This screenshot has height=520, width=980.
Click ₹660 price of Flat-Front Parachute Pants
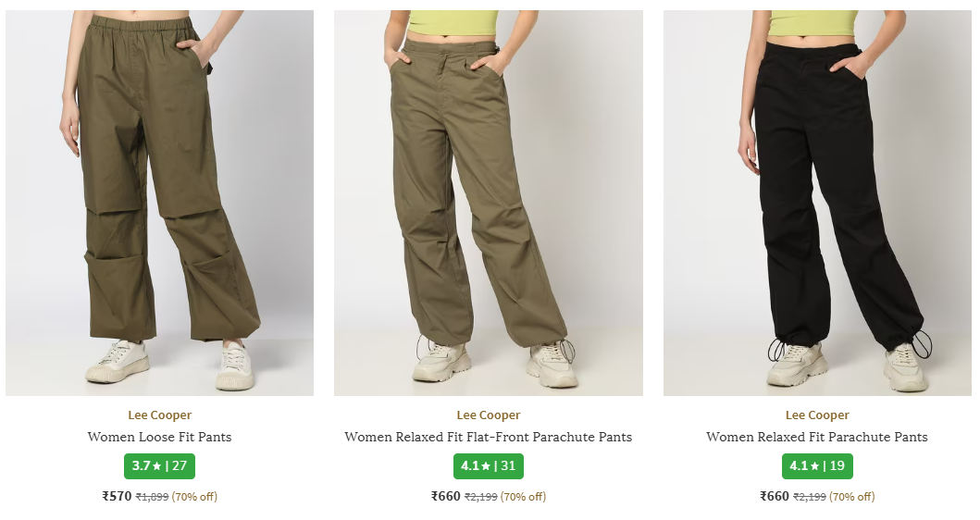click(x=446, y=496)
